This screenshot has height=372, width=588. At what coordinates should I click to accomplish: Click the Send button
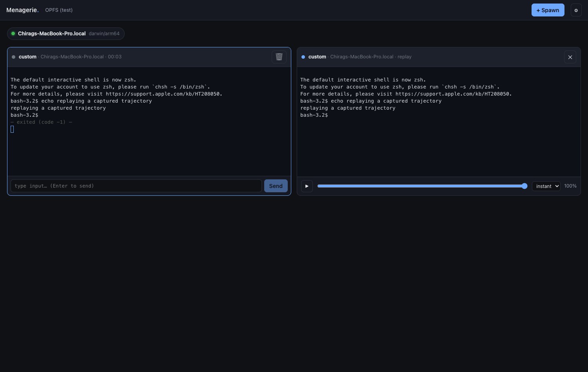click(x=276, y=186)
